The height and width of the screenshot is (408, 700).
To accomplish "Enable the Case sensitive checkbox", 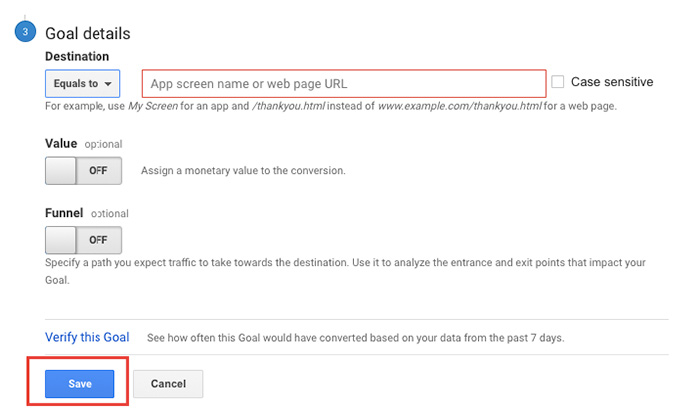I will pos(558,82).
